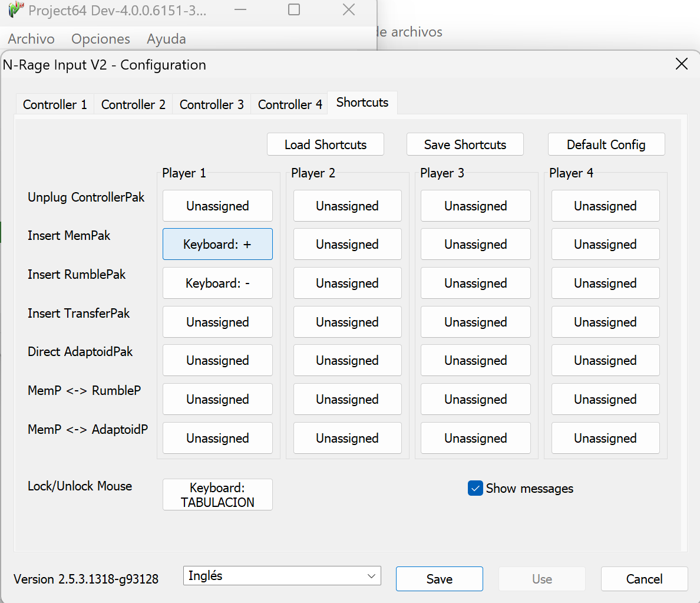The height and width of the screenshot is (603, 700).
Task: Click Cancel to discard changes
Action: pos(644,578)
